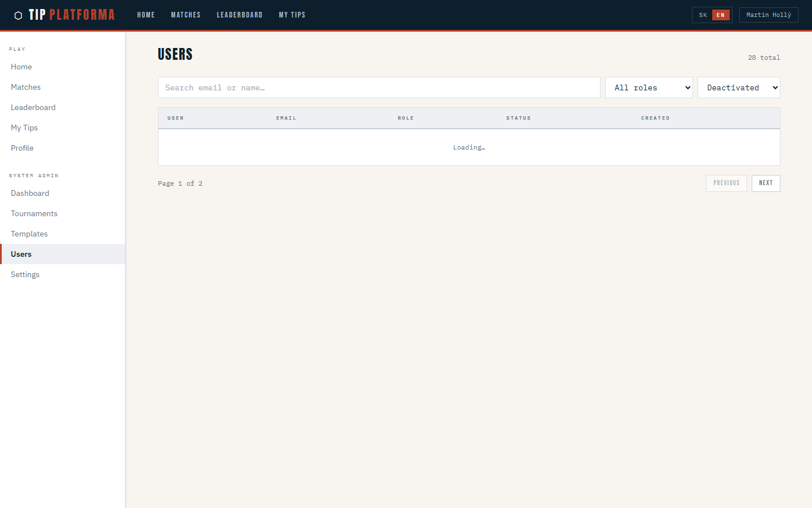Viewport: 812px width, 508px height.
Task: Open MY TIPS in the top navigation
Action: (x=292, y=15)
